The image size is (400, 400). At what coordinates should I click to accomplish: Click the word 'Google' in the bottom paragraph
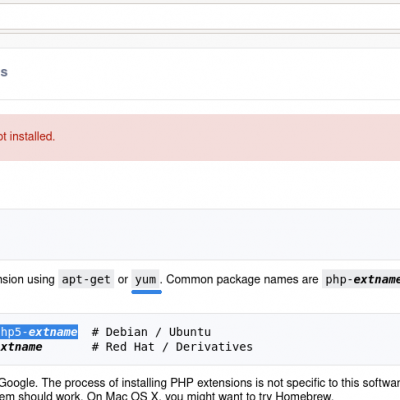click(x=17, y=383)
